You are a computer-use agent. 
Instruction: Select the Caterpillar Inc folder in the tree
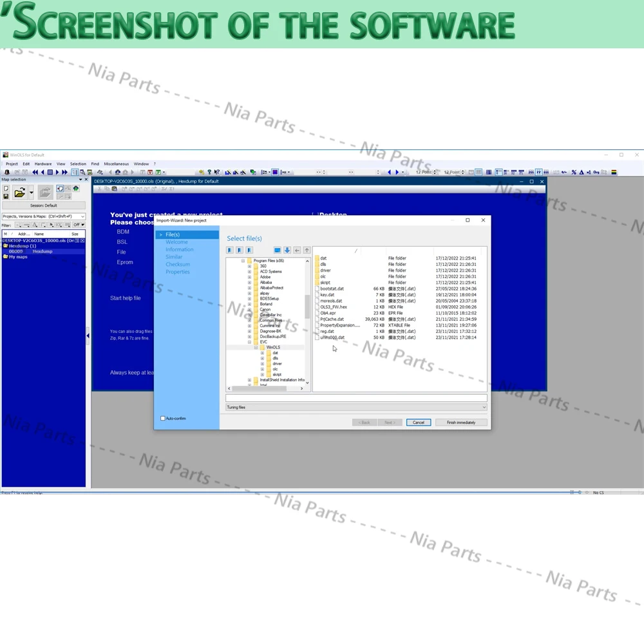coord(270,315)
